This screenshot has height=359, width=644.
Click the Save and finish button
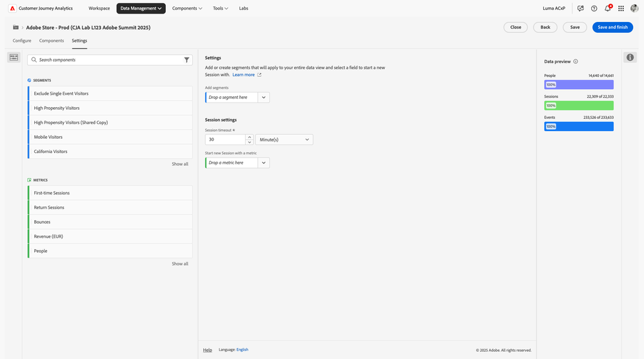pyautogui.click(x=612, y=27)
